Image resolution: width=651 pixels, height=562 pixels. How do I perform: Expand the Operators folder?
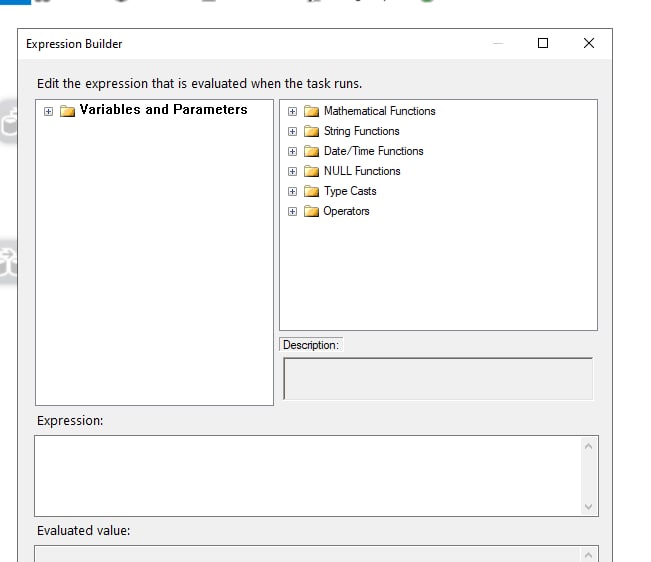coord(292,211)
